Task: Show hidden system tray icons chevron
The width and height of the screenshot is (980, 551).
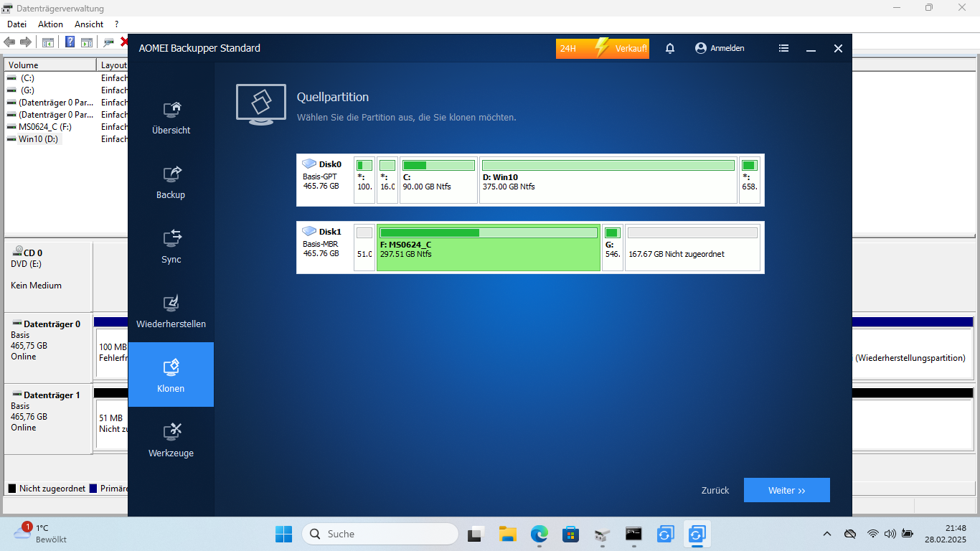Action: [x=827, y=534]
